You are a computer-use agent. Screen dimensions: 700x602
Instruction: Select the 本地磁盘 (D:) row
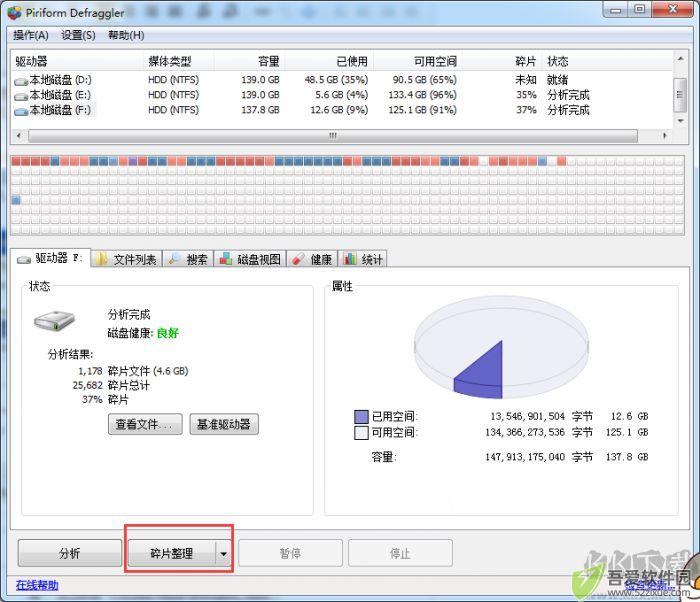coord(342,80)
